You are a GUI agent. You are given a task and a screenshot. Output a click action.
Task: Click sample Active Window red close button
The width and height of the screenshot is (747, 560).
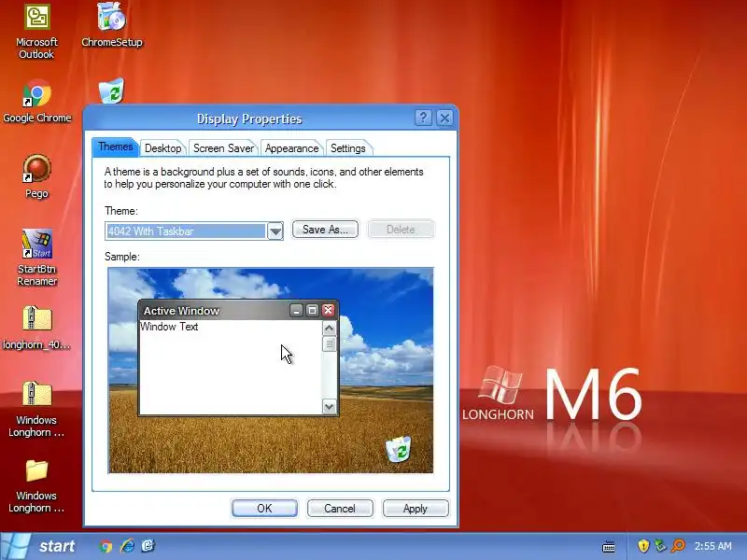coord(329,311)
